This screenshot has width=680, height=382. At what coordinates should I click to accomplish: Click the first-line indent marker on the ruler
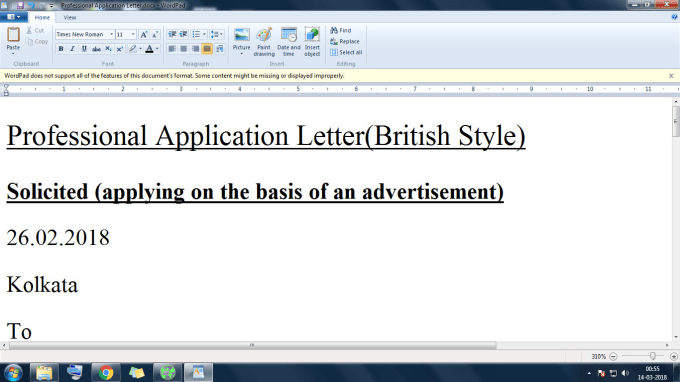coord(6,87)
